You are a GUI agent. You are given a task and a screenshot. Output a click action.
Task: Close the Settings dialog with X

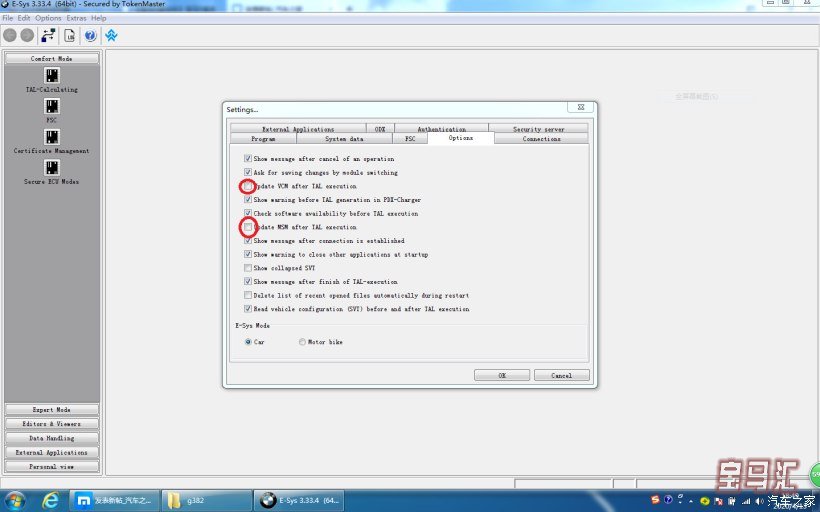tap(580, 107)
